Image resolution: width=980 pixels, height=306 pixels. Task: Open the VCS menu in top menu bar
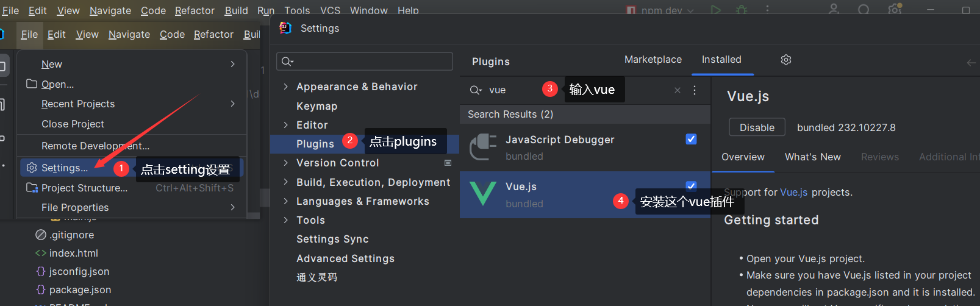(330, 10)
